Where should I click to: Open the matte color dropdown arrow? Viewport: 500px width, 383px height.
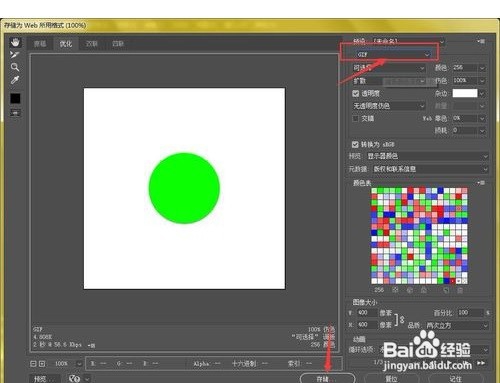click(x=482, y=94)
